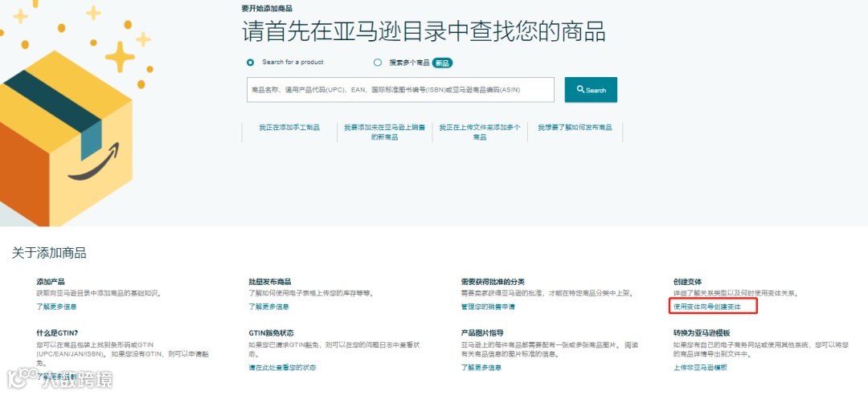Open the 我正在添加手工制品 link
This screenshot has width=868, height=395.
tap(289, 127)
